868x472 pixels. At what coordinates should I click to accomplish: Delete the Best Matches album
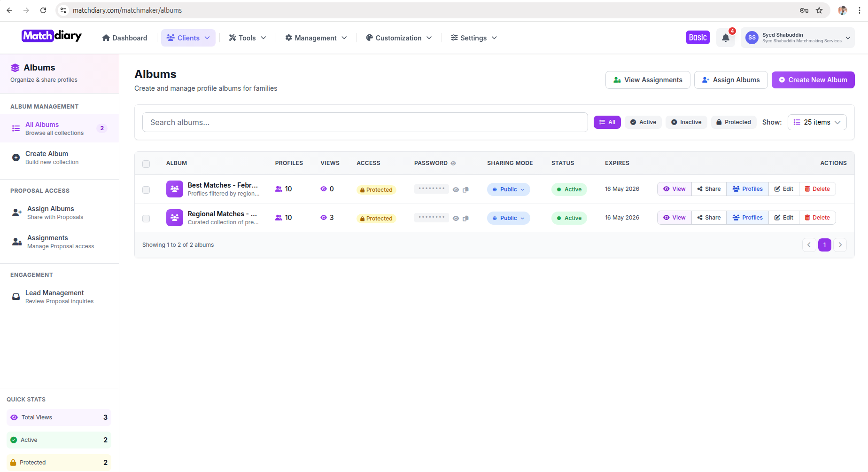[817, 189]
